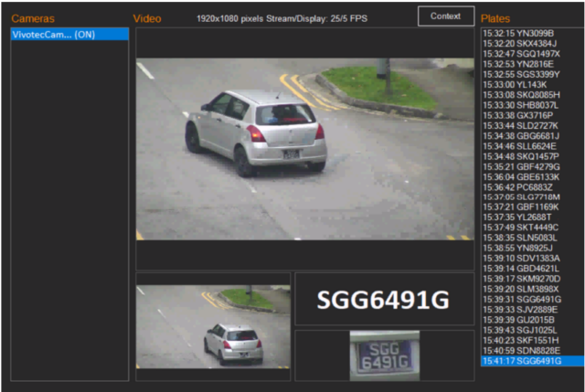The width and height of the screenshot is (585, 392).
Task: Click the large recognized plate text SGG6491G
Action: (x=383, y=300)
